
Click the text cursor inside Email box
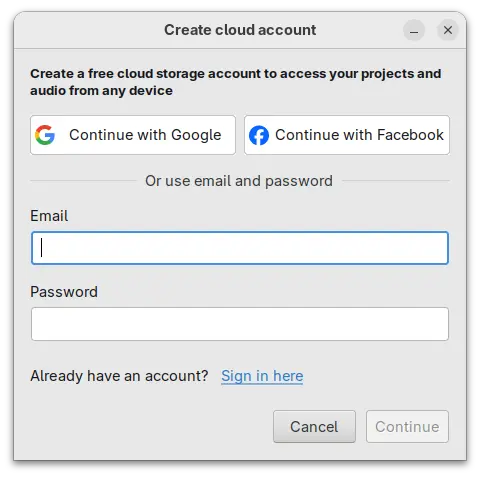tap(41, 247)
